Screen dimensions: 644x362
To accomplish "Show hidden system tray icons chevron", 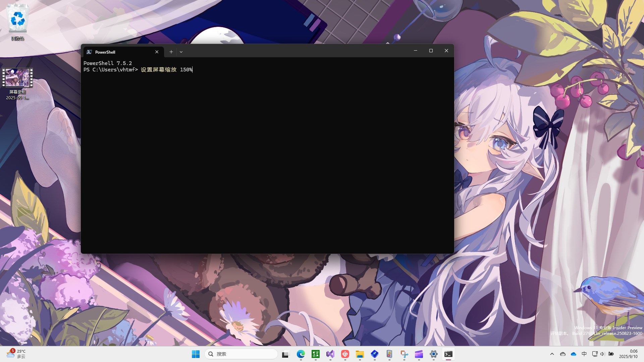I will 552,354.
